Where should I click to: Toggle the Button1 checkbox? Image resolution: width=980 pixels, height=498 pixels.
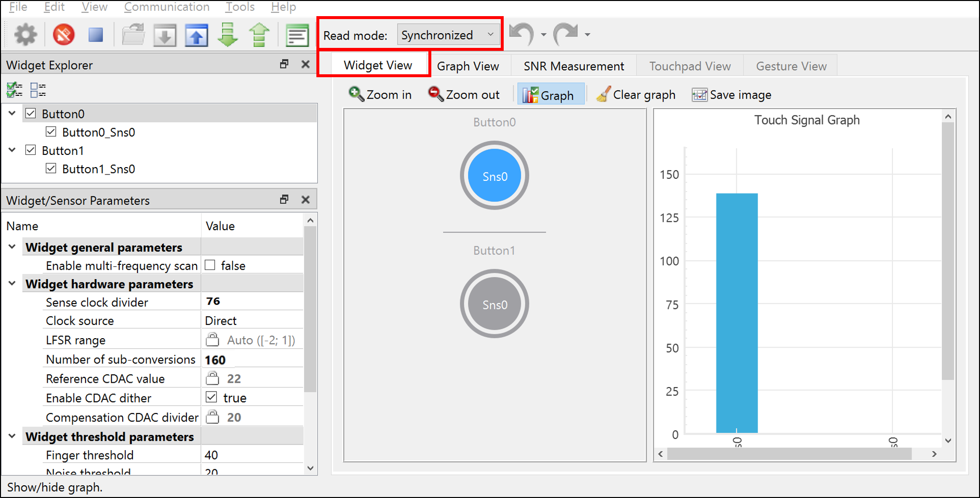click(x=31, y=150)
